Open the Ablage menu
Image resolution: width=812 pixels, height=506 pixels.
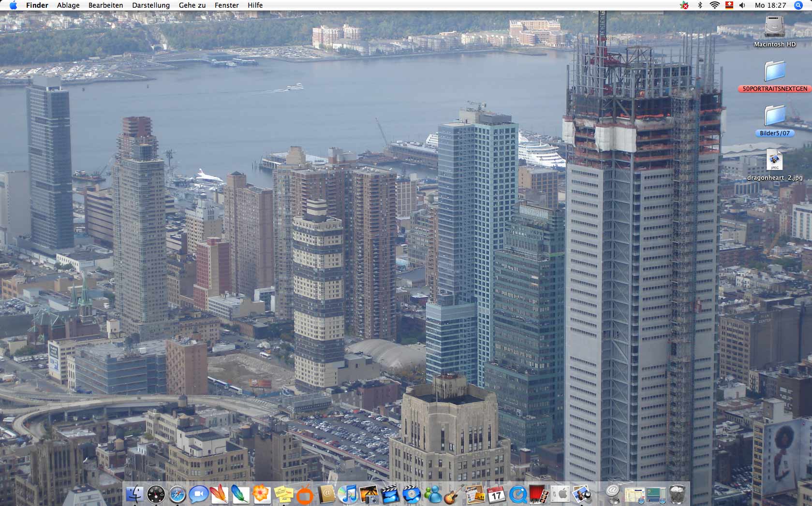pos(68,5)
